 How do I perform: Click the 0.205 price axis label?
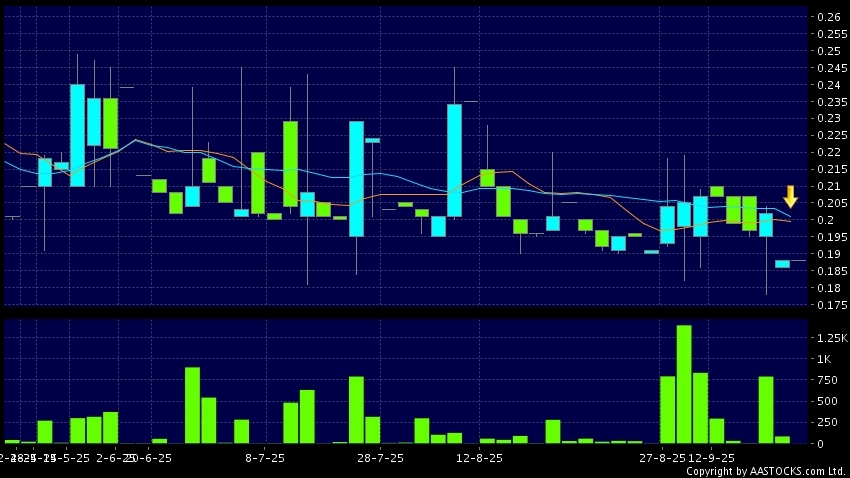tap(832, 203)
